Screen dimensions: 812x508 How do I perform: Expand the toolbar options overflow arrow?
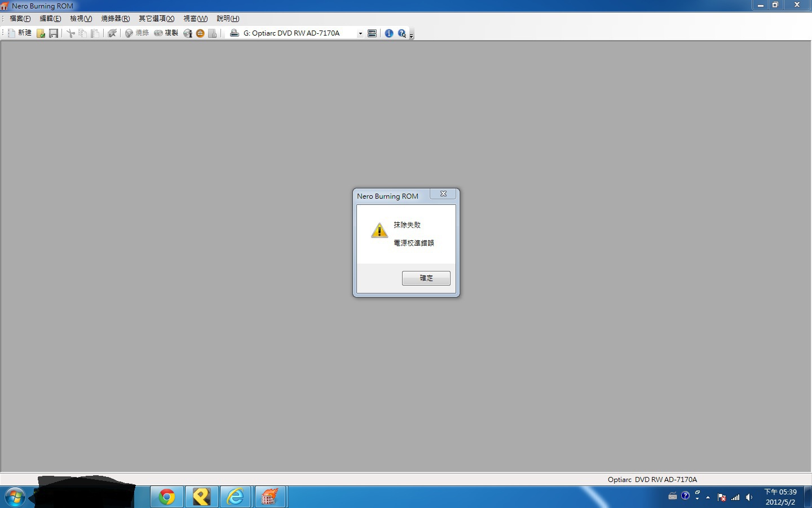412,35
